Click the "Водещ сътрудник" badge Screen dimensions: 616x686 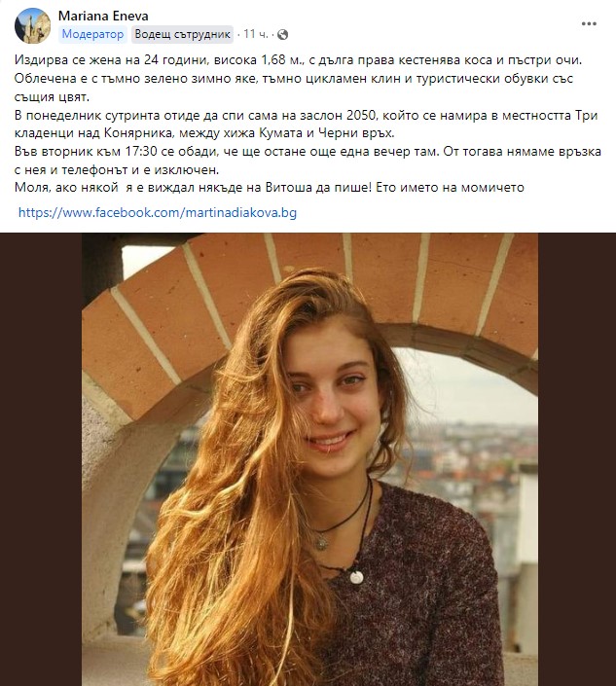[182, 34]
